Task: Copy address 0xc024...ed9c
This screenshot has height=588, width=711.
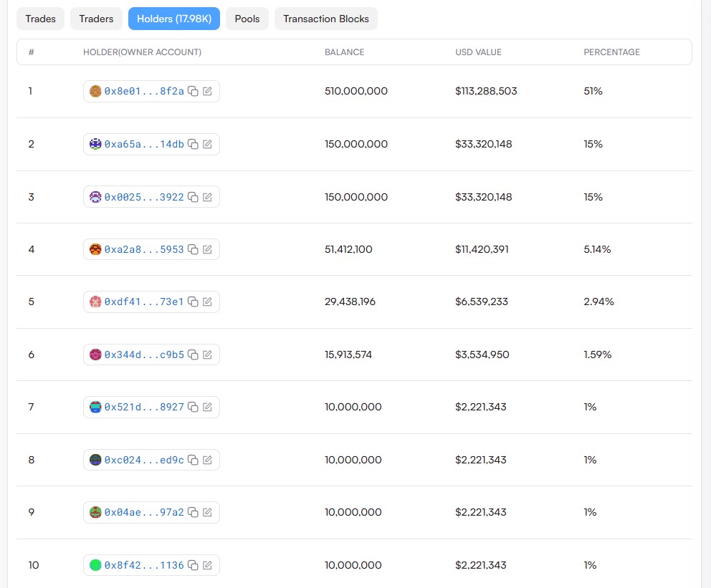Action: click(193, 460)
